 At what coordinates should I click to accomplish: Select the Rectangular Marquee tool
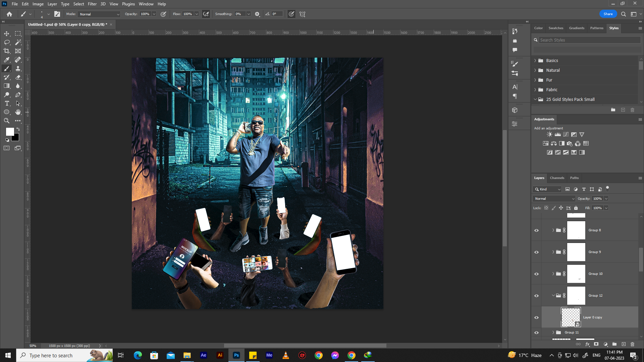[x=18, y=34]
